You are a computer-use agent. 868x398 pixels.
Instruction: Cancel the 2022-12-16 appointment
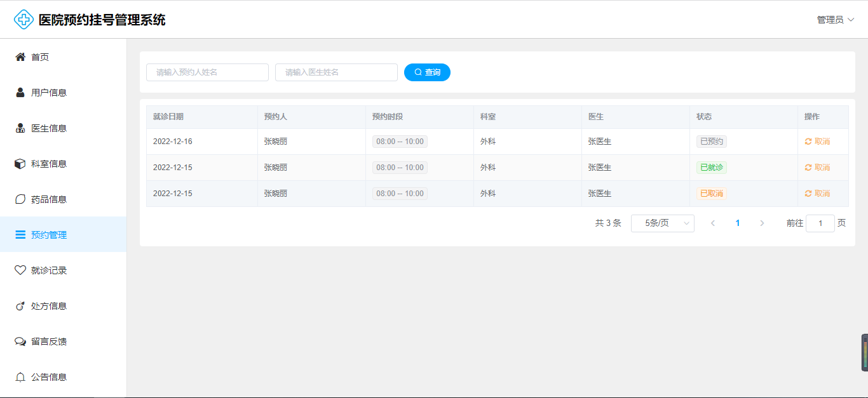pyautogui.click(x=817, y=142)
